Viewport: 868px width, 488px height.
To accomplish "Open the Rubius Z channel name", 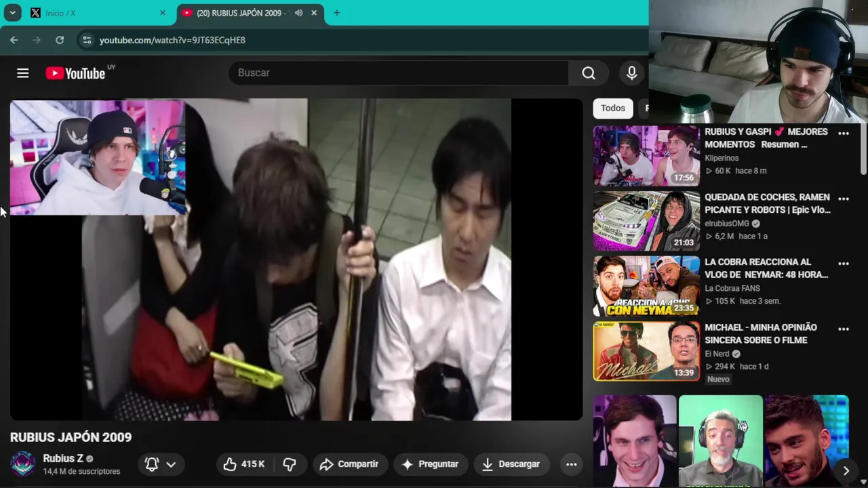I will pyautogui.click(x=63, y=458).
